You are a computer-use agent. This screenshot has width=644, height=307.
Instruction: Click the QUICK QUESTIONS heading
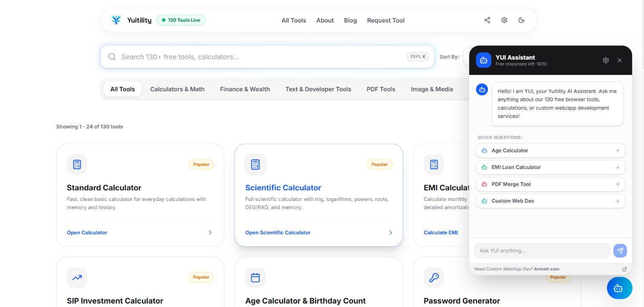click(500, 138)
